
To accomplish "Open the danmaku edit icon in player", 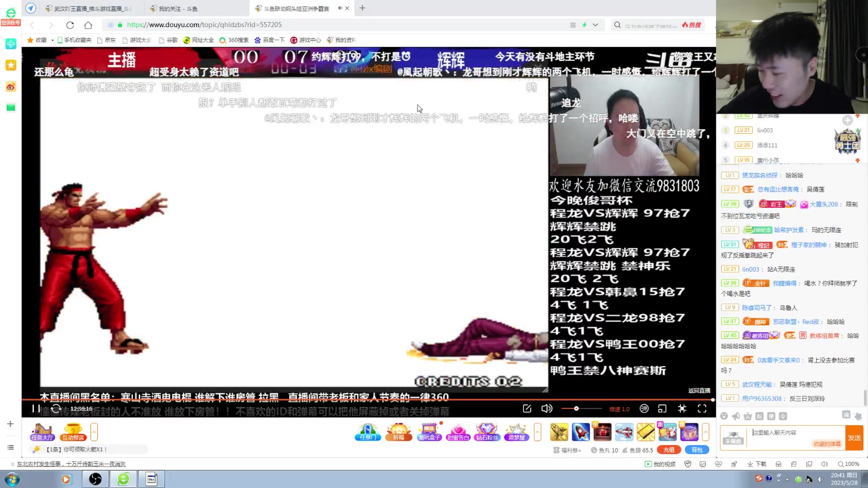I will pos(527,408).
